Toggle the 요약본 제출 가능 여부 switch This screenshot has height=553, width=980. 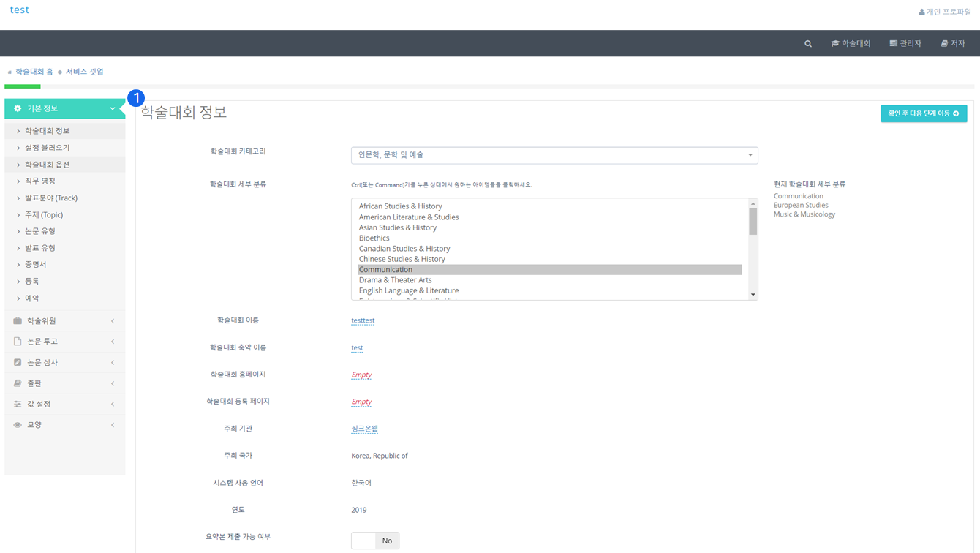pyautogui.click(x=375, y=541)
